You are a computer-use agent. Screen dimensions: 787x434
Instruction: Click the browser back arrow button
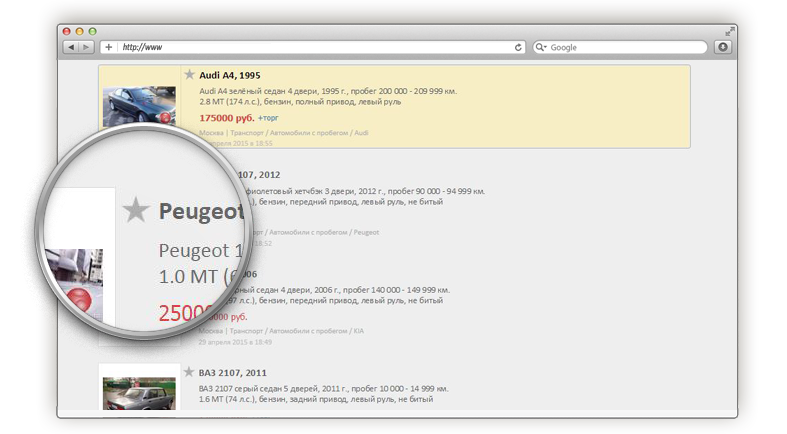pos(71,47)
